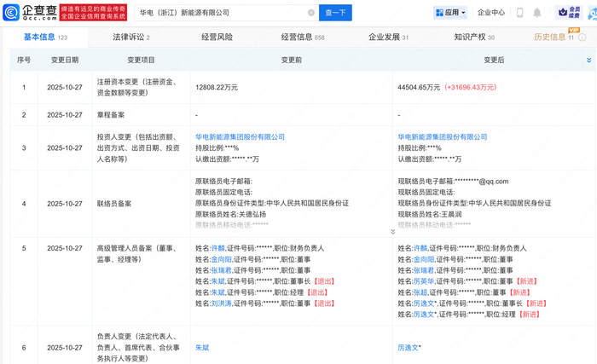Viewport: 597px width, 364px height.
Task: Open 企业中心 link
Action: (490, 13)
